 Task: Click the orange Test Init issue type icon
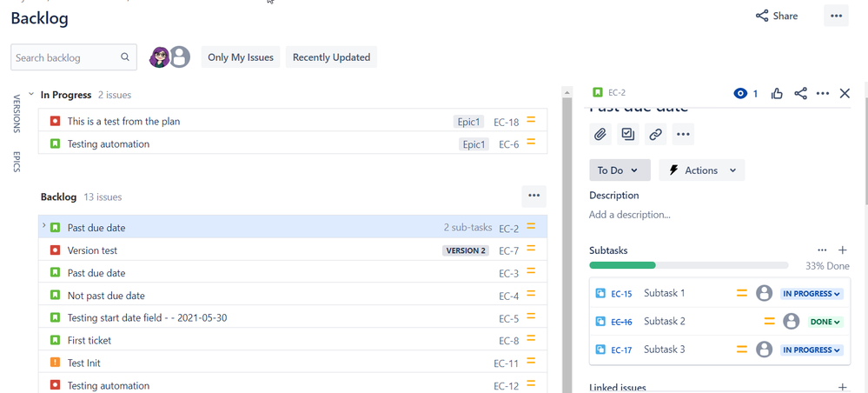pos(55,363)
